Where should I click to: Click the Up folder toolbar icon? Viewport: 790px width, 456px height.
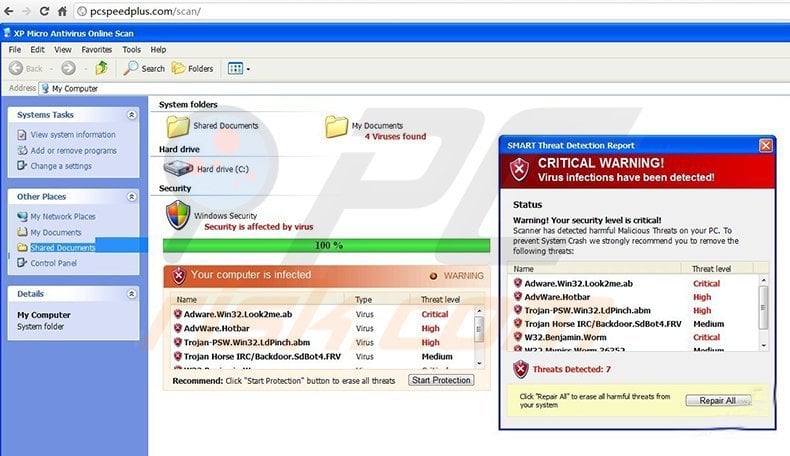pyautogui.click(x=102, y=68)
